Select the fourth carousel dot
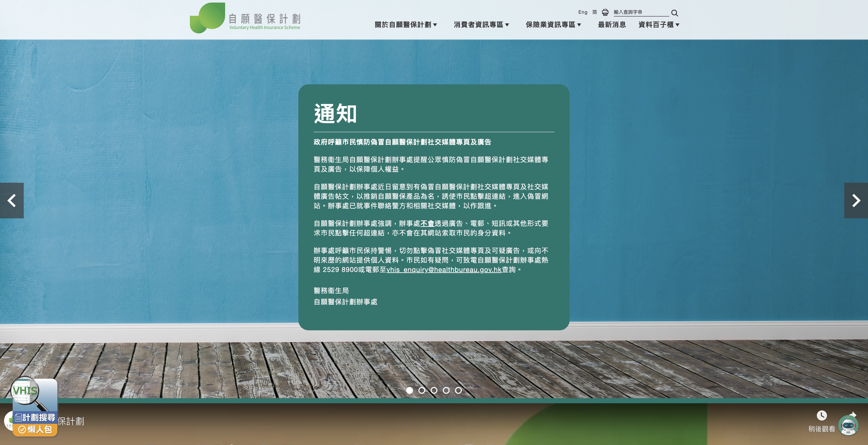Screen dimensions: 868x445 (x=446, y=390)
